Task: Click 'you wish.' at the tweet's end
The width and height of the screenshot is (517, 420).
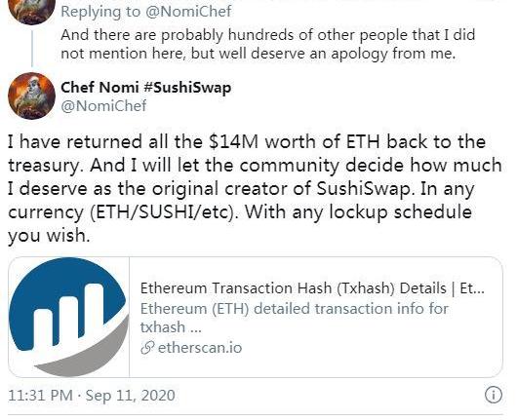Action: pyautogui.click(x=49, y=236)
